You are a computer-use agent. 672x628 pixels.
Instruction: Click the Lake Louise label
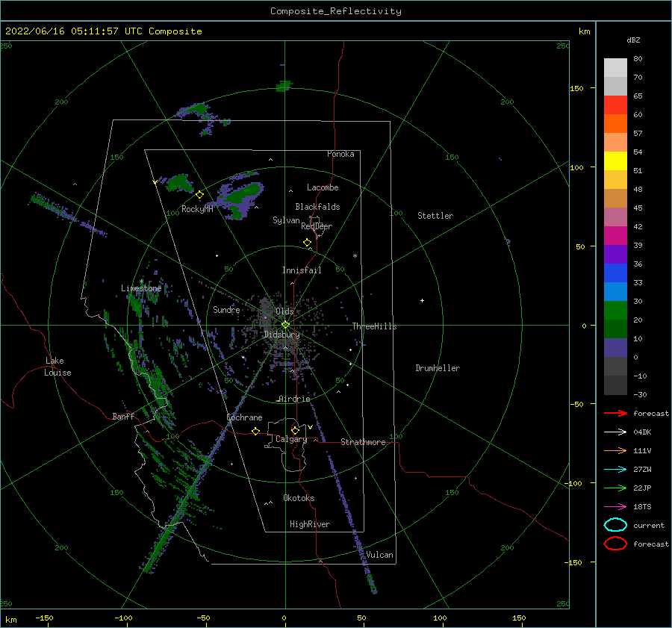click(57, 367)
